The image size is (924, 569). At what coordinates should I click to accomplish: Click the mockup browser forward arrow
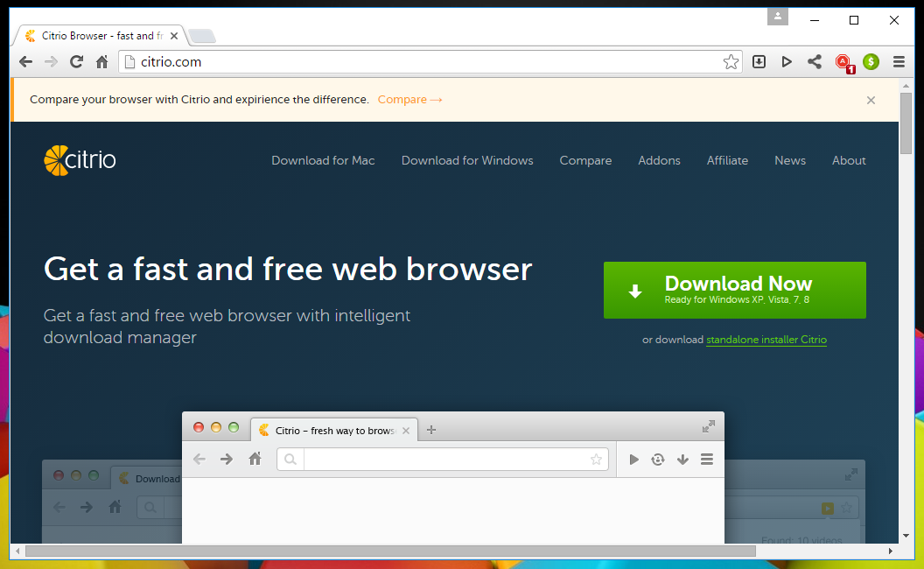227,460
